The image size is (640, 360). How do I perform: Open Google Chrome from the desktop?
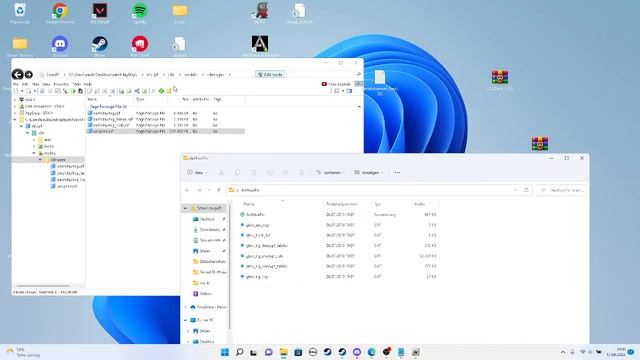(60, 13)
